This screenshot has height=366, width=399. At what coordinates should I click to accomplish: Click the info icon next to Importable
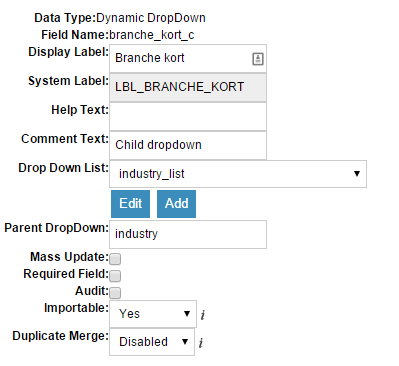202,315
